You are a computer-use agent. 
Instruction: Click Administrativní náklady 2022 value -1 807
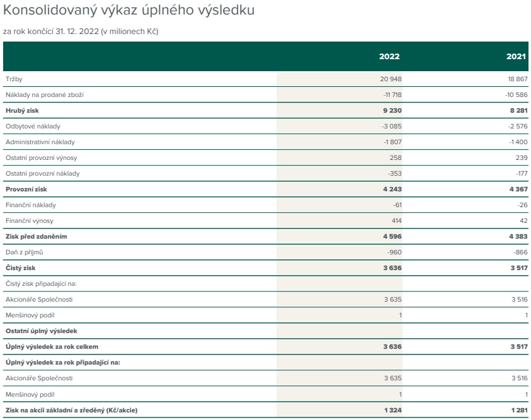pos(393,142)
